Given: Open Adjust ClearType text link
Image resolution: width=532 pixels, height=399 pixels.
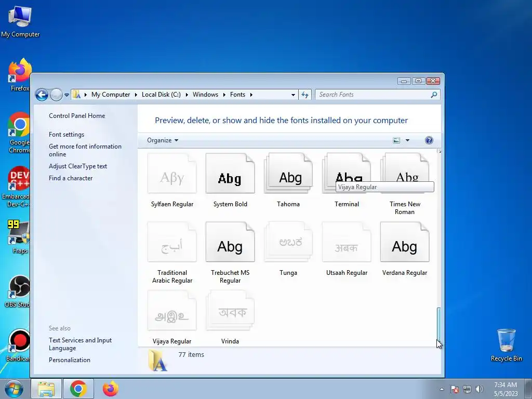Looking at the screenshot, I should (x=78, y=166).
